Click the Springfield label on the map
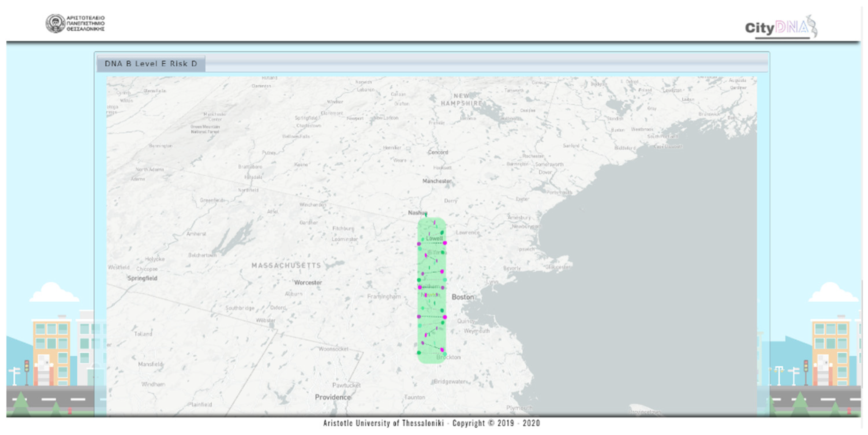868x435 pixels. coord(142,278)
